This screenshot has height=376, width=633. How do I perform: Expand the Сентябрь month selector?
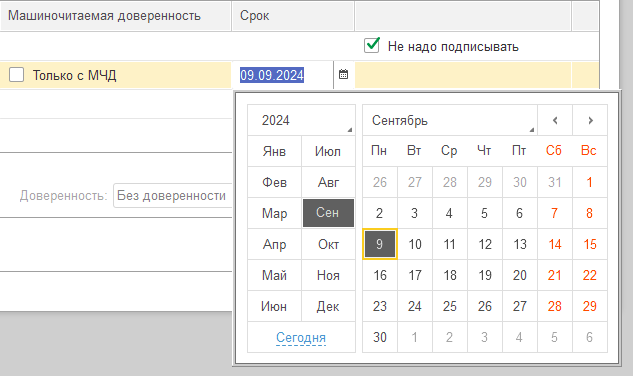pos(450,120)
